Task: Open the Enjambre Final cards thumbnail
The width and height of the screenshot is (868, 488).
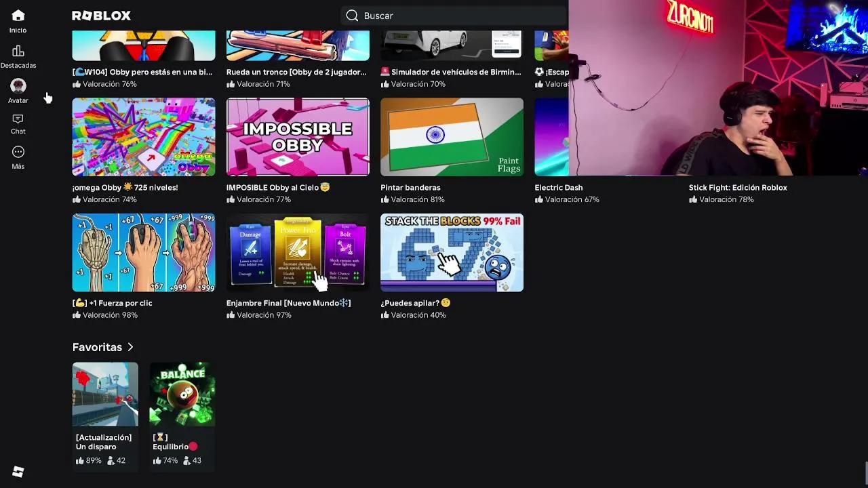Action: point(298,253)
